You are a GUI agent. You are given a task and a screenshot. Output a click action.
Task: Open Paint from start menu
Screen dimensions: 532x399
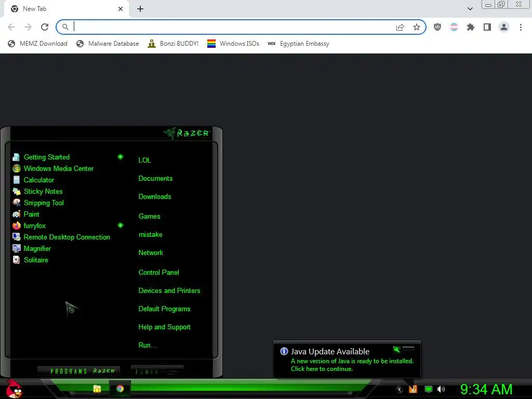[26, 215]
